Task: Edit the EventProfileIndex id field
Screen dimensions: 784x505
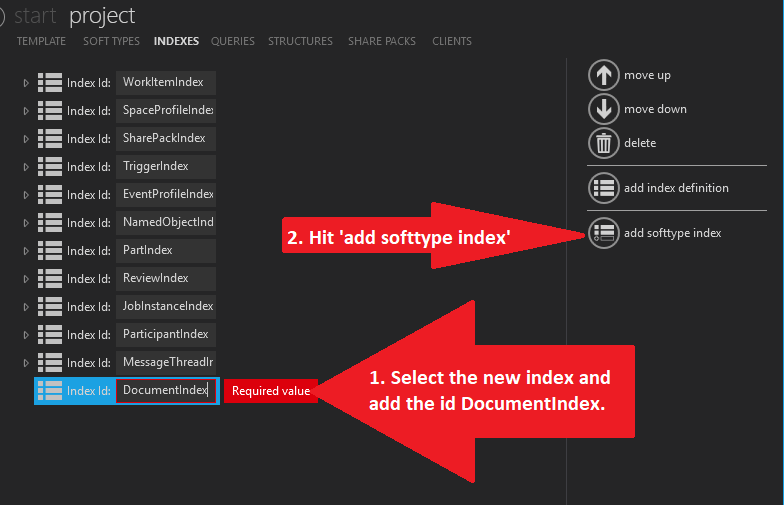Action: tap(166, 194)
